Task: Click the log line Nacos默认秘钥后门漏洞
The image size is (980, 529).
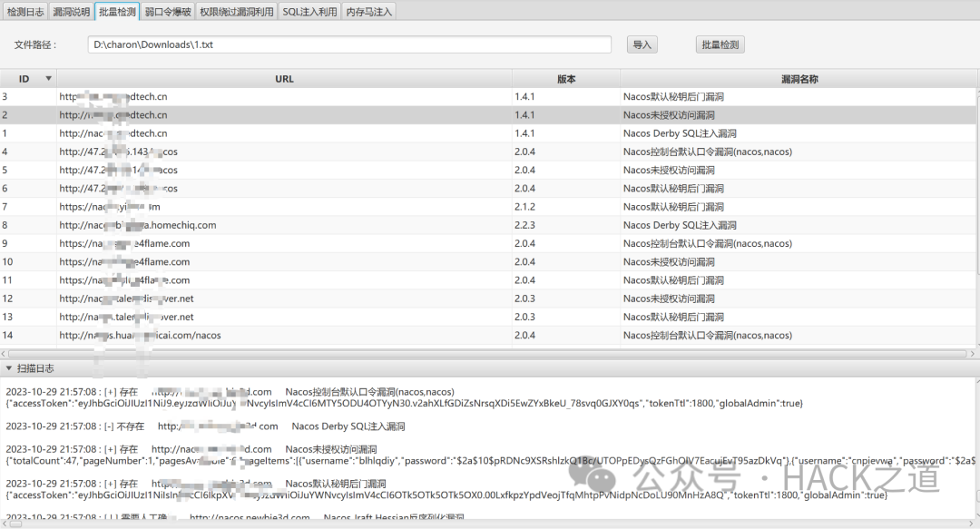Action: (196, 484)
